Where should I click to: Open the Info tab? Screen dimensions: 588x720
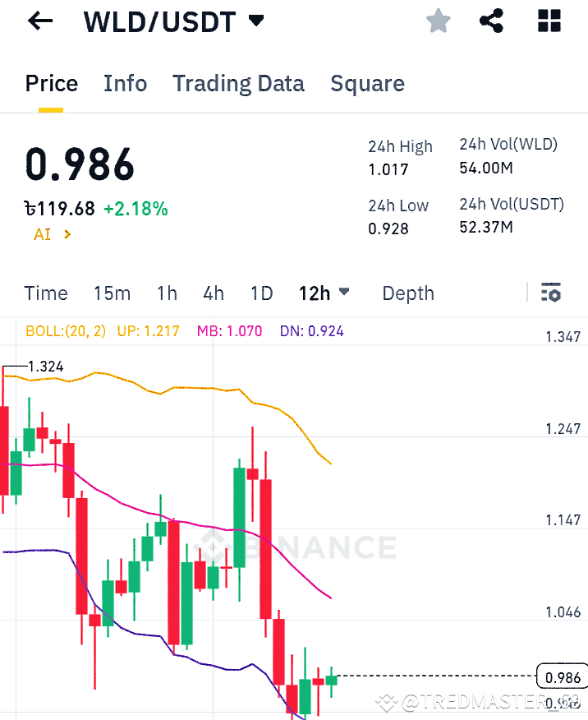click(x=125, y=83)
